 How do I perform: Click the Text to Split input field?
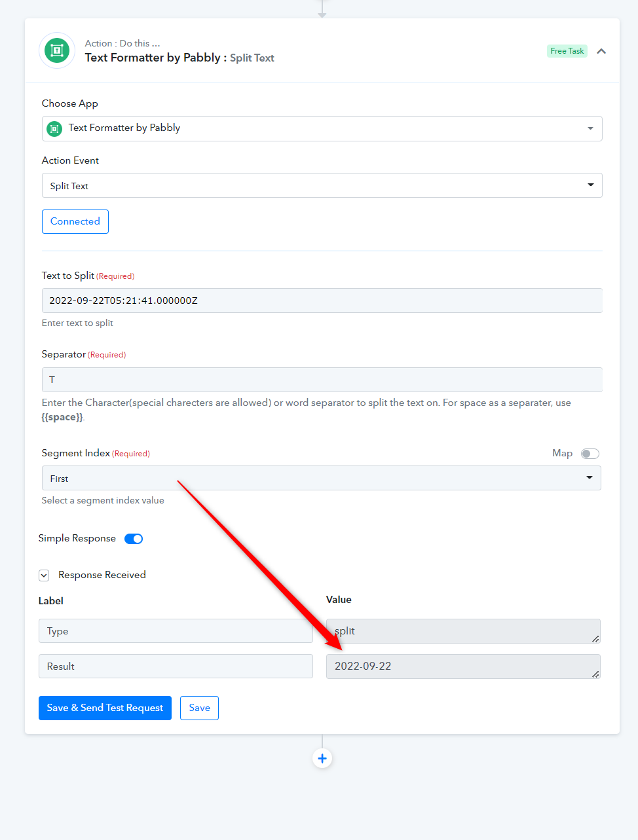tap(322, 301)
